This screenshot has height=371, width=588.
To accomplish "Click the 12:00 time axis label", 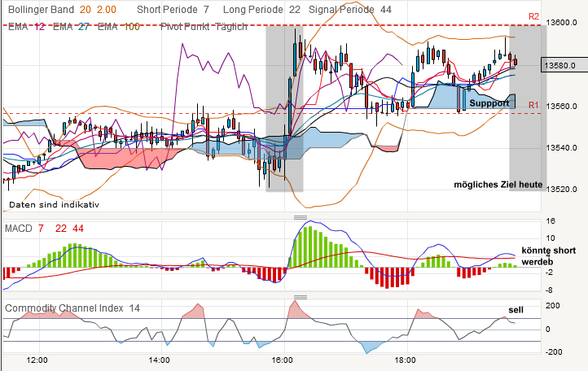I will pyautogui.click(x=37, y=360).
